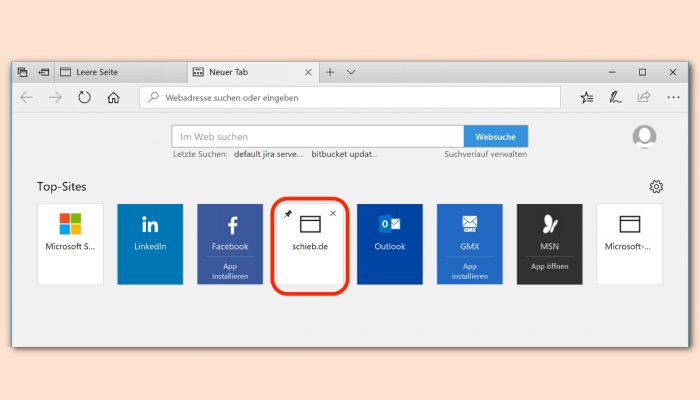Open the Favorites hub star icon

[587, 97]
